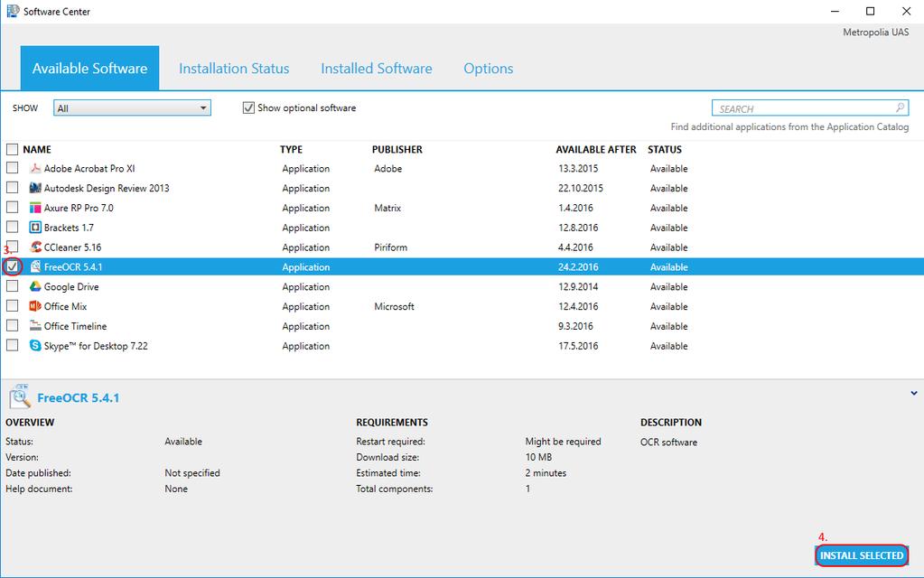Open the Installation Status tab
924x578 pixels.
(x=234, y=69)
